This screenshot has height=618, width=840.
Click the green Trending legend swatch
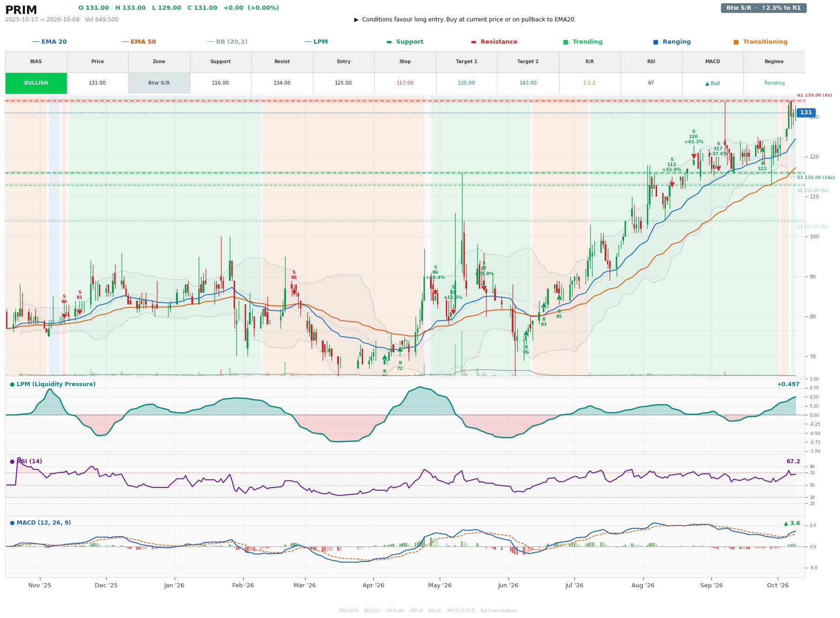click(566, 42)
